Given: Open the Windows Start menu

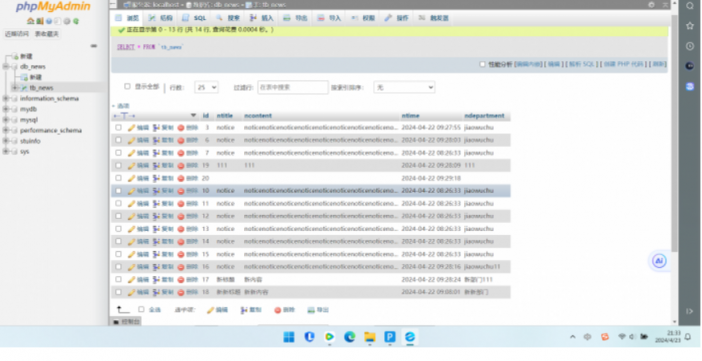Looking at the screenshot, I should click(x=289, y=337).
